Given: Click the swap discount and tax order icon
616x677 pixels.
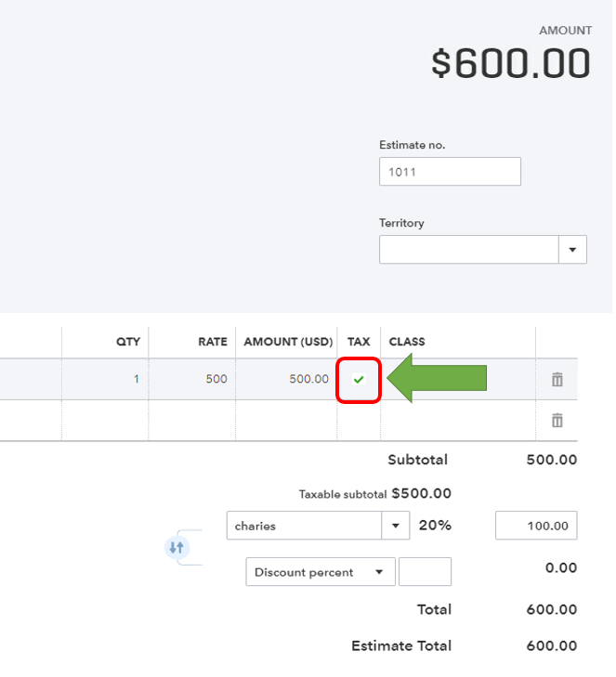Looking at the screenshot, I should tap(177, 548).
